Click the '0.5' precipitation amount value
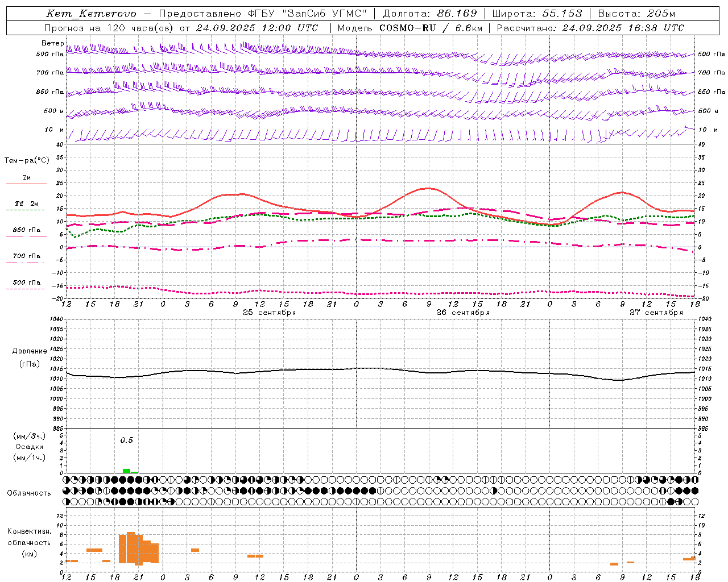728x582 pixels. 126,440
